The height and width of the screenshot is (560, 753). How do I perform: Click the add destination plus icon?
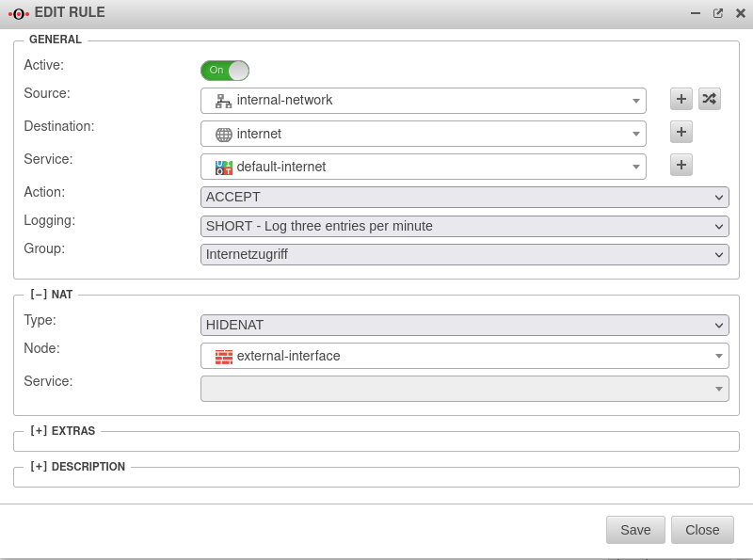(x=681, y=132)
